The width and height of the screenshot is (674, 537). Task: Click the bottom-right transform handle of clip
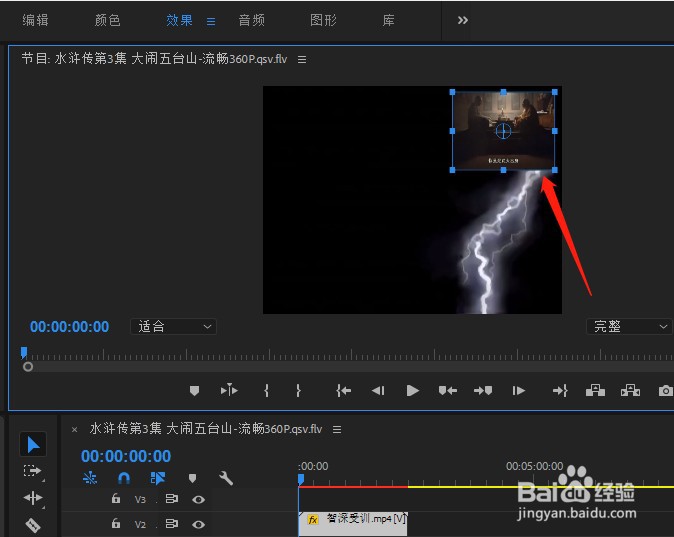[555, 170]
